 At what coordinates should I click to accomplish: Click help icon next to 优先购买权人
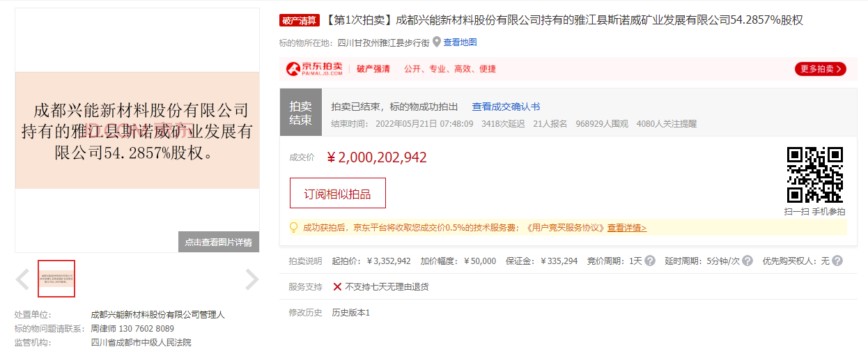[837, 261]
